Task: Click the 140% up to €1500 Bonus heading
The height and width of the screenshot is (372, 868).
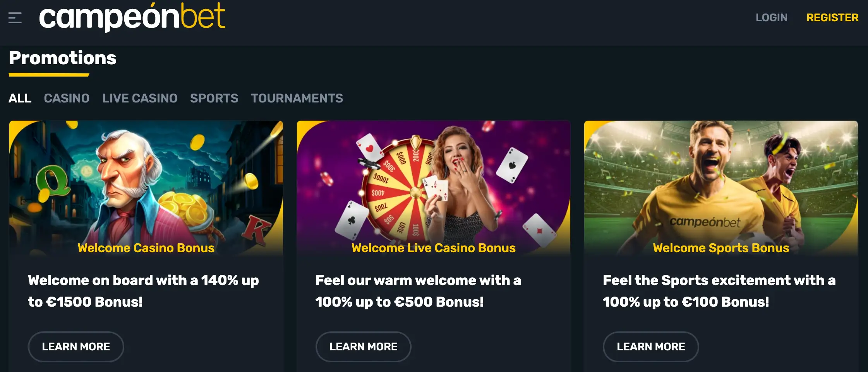Action: [x=143, y=291]
